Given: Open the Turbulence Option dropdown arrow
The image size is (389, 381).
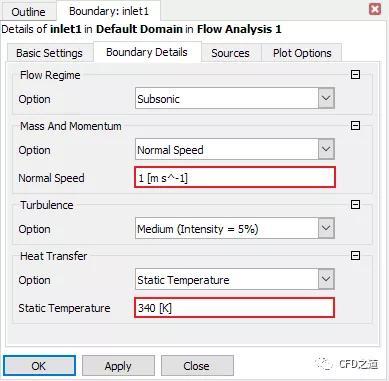Looking at the screenshot, I should pos(326,228).
